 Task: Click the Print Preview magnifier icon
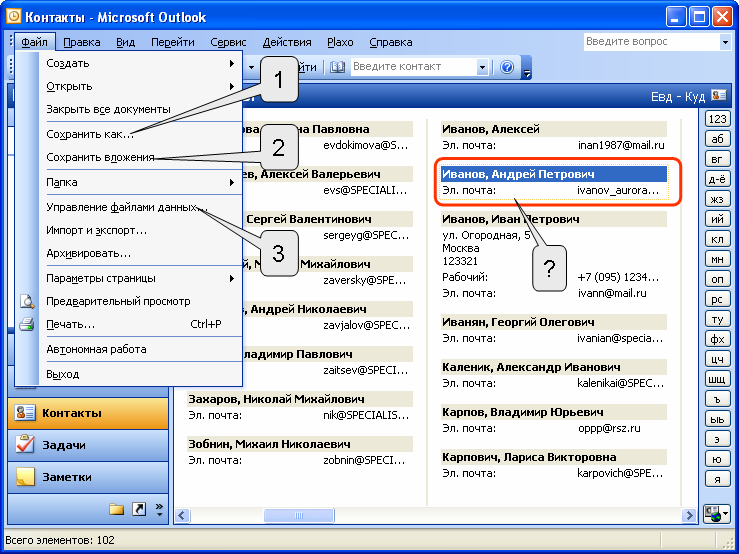click(27, 301)
